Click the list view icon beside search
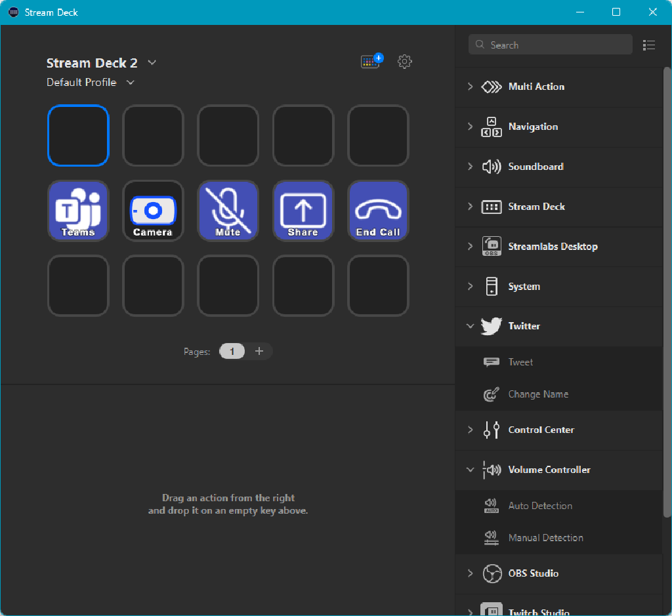This screenshot has height=616, width=672. click(x=649, y=45)
